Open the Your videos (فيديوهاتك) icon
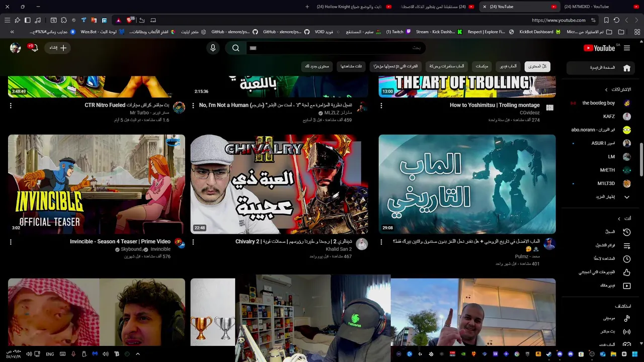 tap(627, 286)
